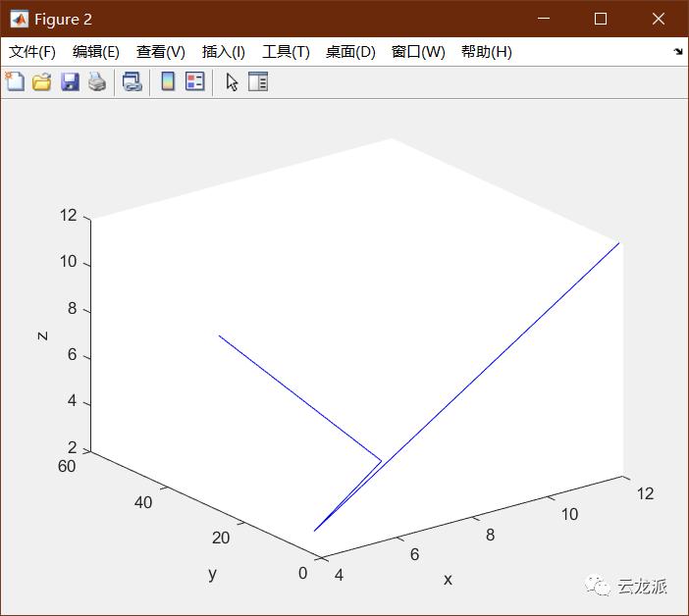689x616 pixels.
Task: Open the 编辑(E) menu
Action: tap(96, 52)
